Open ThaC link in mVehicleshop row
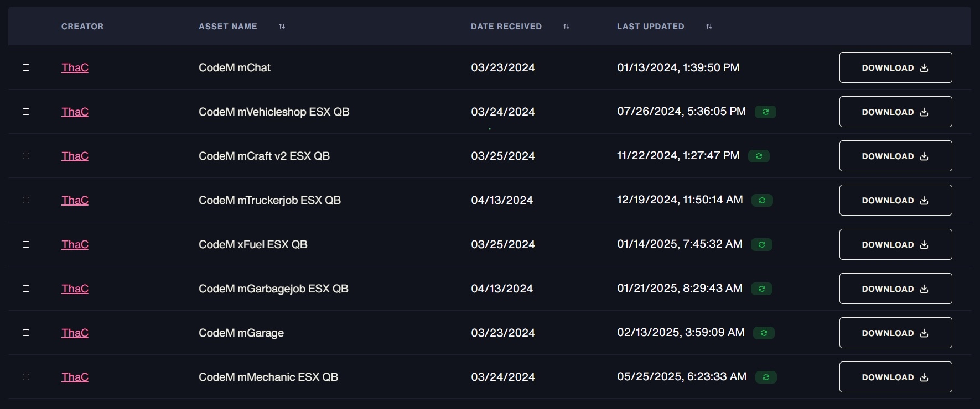980x409 pixels. click(x=75, y=112)
